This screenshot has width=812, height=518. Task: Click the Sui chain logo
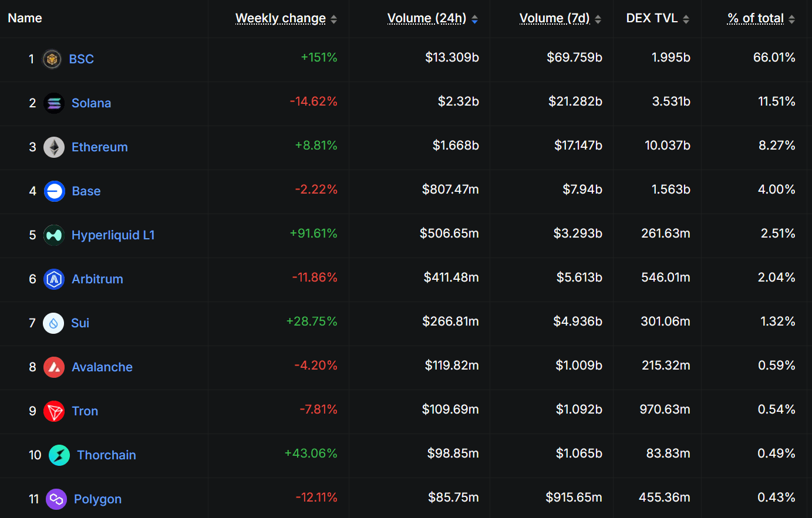coord(53,323)
